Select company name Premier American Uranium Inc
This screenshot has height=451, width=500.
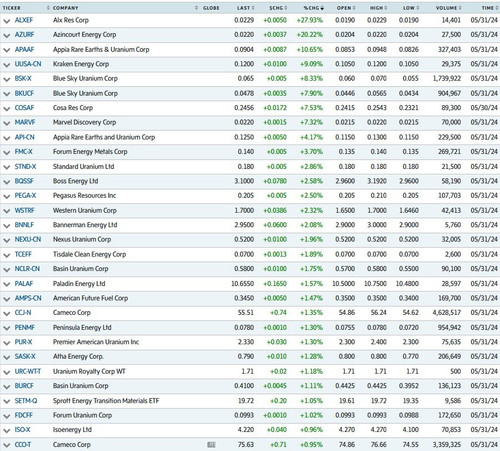[96, 342]
